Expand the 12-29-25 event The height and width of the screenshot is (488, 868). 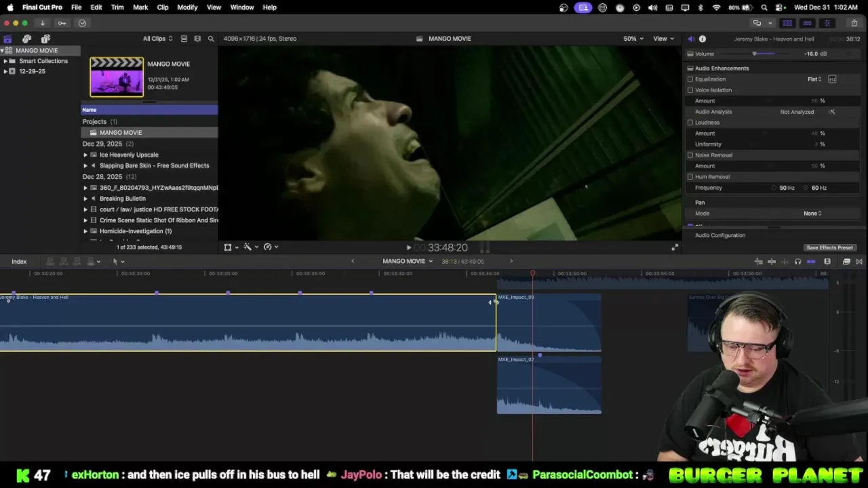click(x=5, y=71)
